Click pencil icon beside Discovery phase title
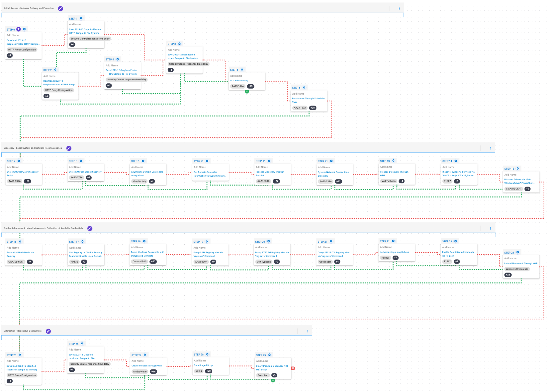Image resolution: width=547 pixels, height=392 pixels. 69,148
